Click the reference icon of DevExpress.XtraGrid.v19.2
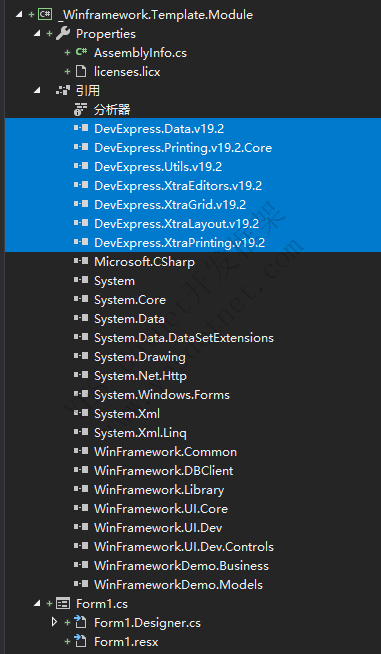381x654 pixels. pos(81,204)
